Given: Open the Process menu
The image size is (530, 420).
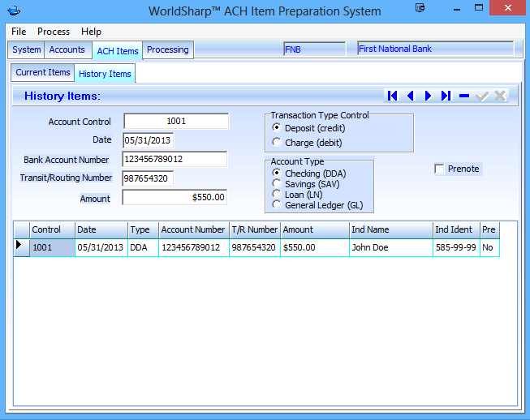Looking at the screenshot, I should coord(54,32).
